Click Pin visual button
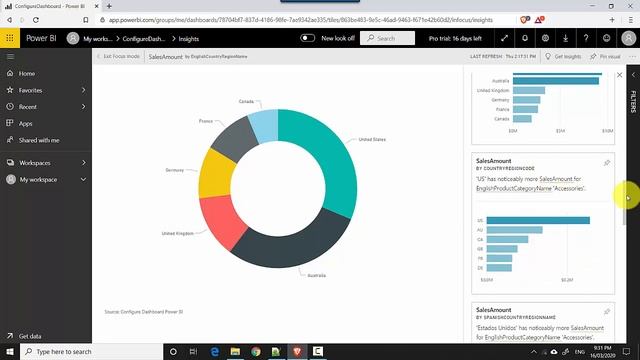Image resolution: width=640 pixels, height=360 pixels. click(605, 56)
